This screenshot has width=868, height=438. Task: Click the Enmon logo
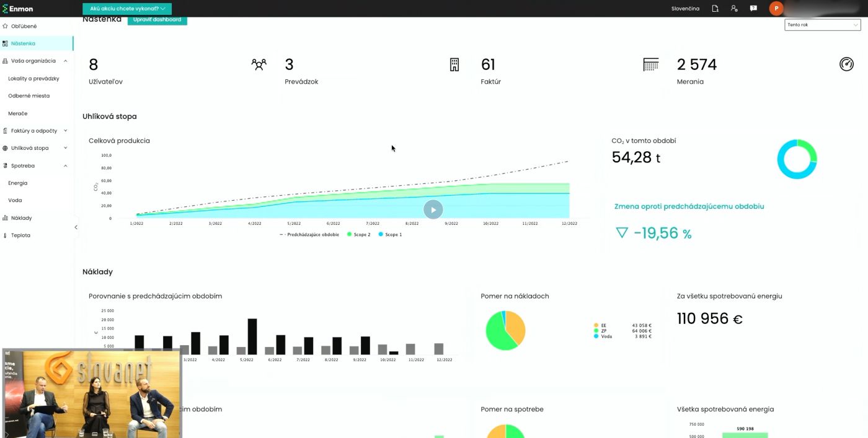(x=18, y=9)
